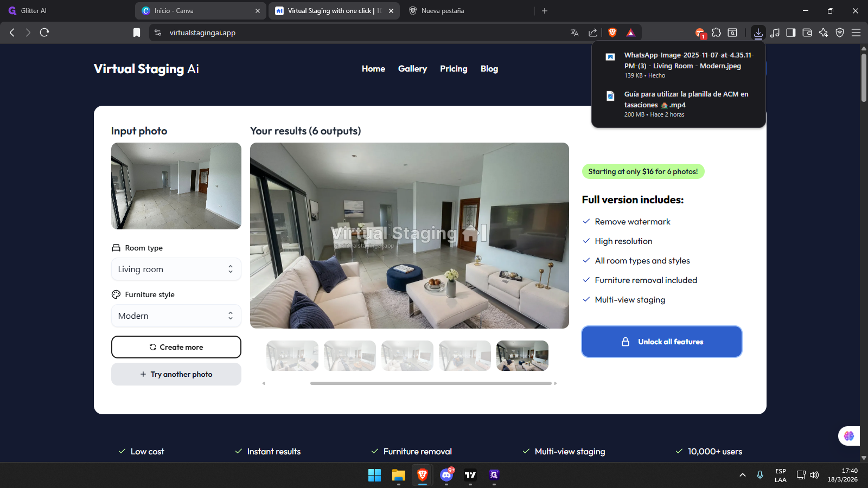This screenshot has width=868, height=488.
Task: Click the Create more button
Action: click(x=176, y=347)
